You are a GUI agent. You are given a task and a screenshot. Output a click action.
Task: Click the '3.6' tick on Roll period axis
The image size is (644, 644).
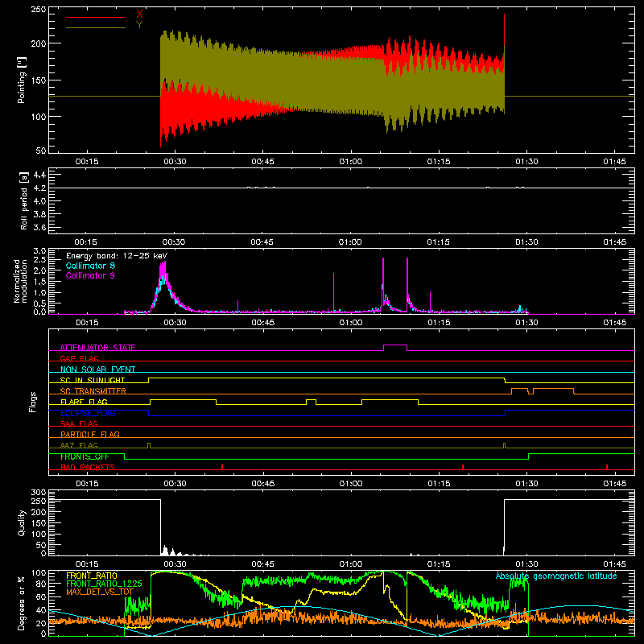pos(39,227)
